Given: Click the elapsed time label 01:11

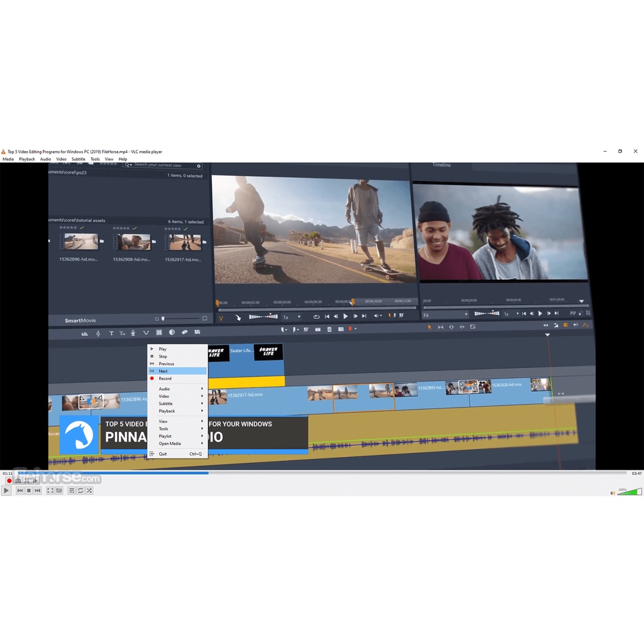Looking at the screenshot, I should (8, 474).
